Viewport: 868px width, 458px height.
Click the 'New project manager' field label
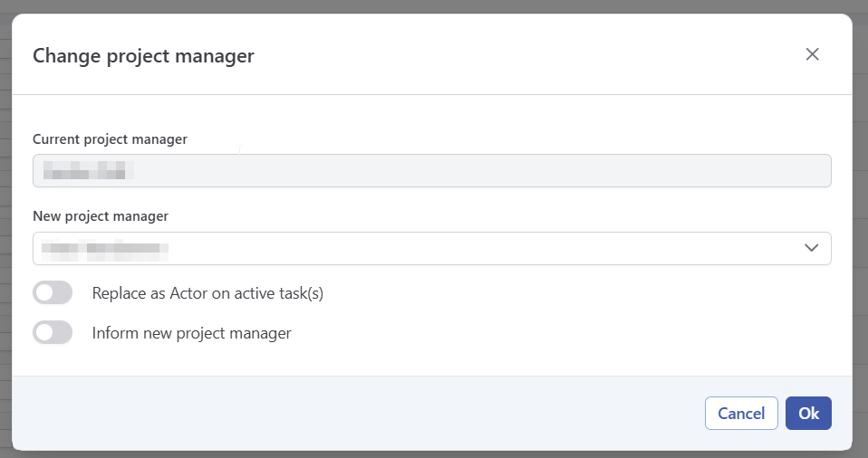pos(101,216)
